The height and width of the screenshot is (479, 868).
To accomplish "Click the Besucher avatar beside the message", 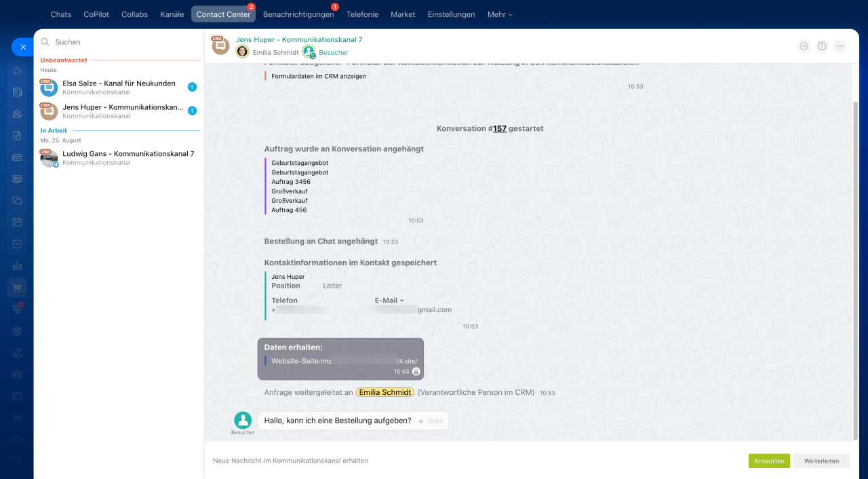I will pyautogui.click(x=243, y=420).
